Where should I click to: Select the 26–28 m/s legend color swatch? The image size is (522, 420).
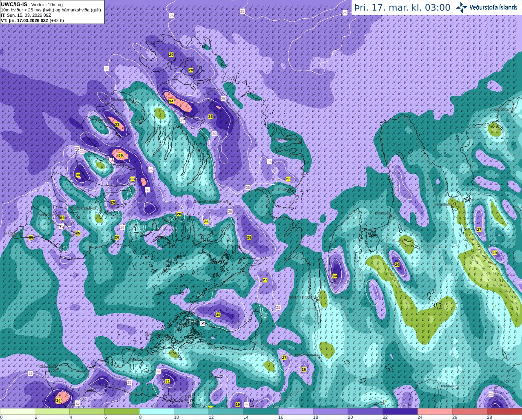(470, 411)
